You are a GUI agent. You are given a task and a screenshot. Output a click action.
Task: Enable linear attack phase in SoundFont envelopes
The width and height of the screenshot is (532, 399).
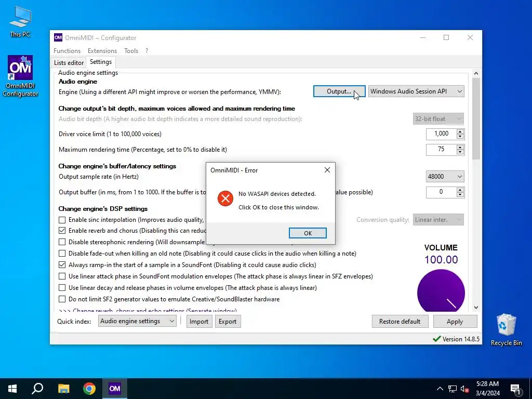(62, 276)
